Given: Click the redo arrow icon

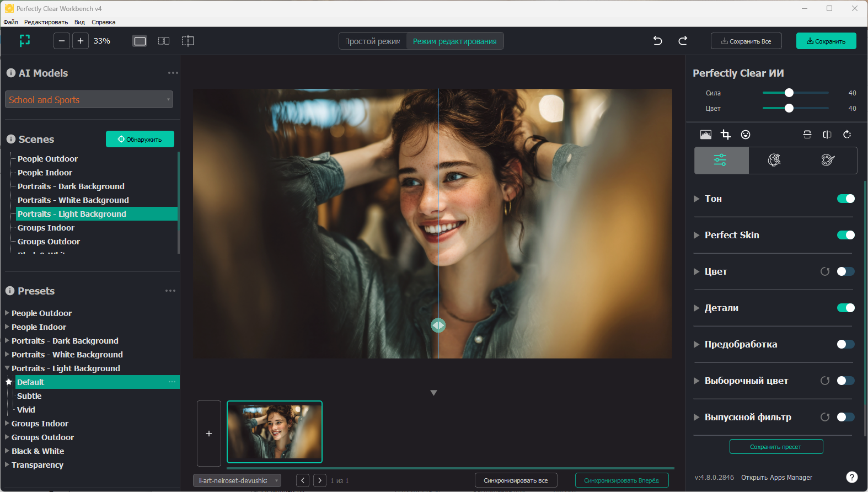Looking at the screenshot, I should (x=683, y=41).
